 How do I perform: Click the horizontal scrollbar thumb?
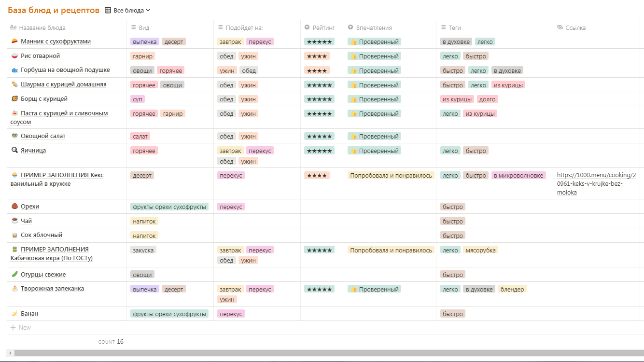click(x=328, y=353)
